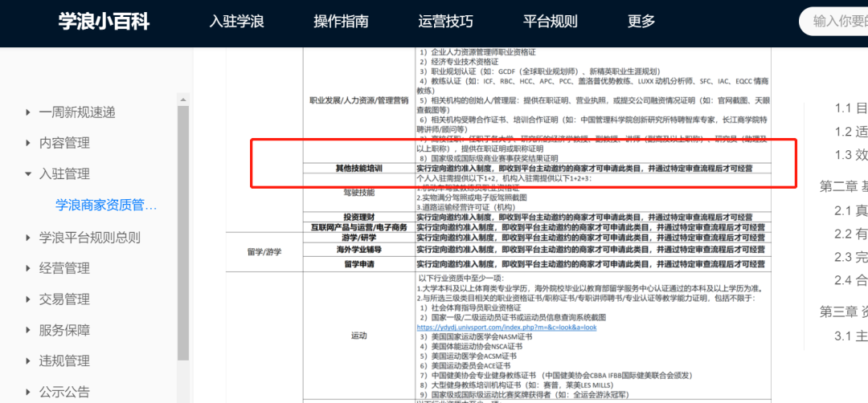Select 运营技巧 in top navigation
Viewport: 868px width, 403px height.
tap(445, 22)
